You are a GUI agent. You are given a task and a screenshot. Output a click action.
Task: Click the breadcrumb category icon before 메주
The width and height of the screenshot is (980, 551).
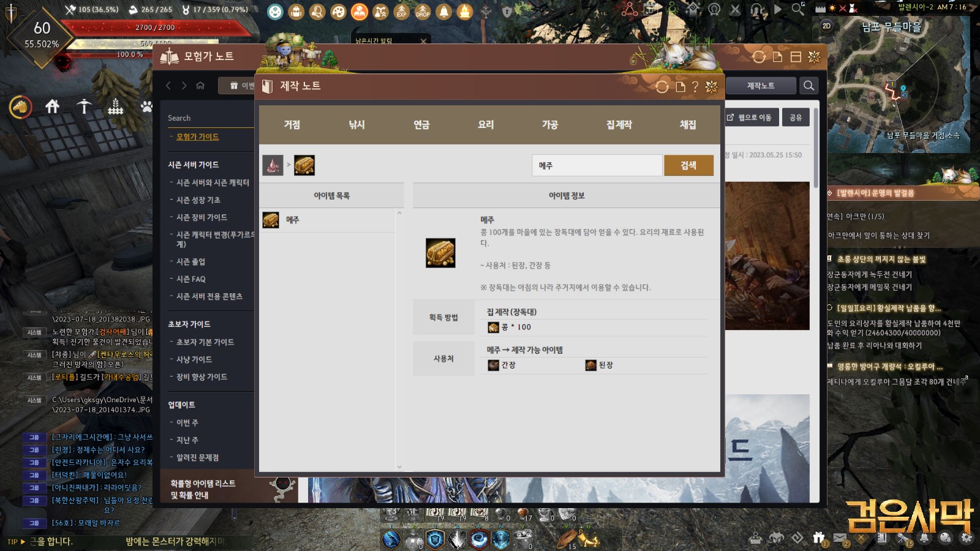coord(273,165)
